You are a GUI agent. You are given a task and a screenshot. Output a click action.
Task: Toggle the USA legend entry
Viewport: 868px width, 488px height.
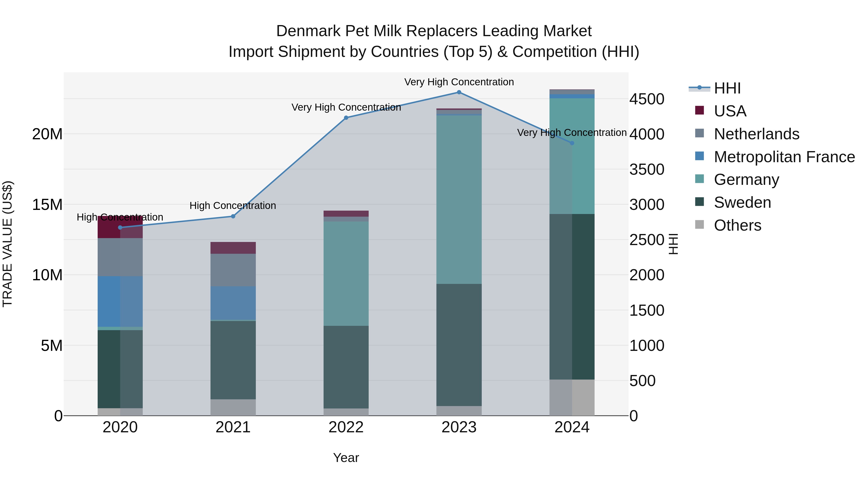click(721, 111)
